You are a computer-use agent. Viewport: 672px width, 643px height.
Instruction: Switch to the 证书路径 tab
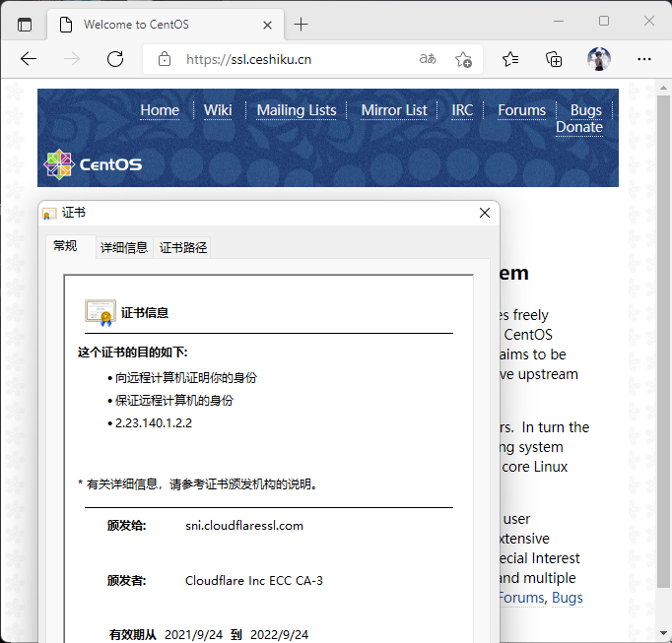[x=183, y=247]
